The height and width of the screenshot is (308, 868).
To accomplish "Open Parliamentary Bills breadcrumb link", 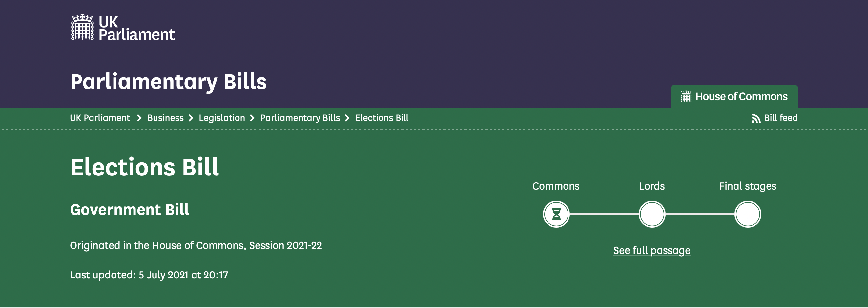I will [x=300, y=118].
